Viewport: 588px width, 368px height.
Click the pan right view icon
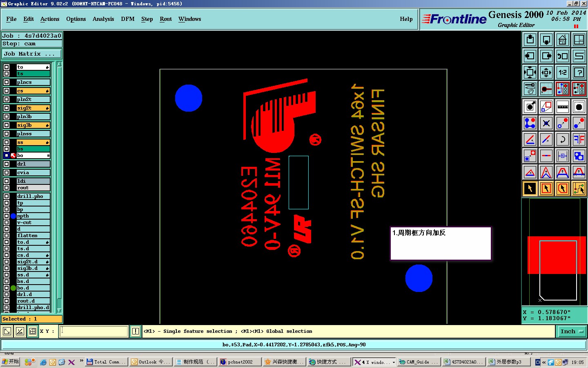[546, 56]
